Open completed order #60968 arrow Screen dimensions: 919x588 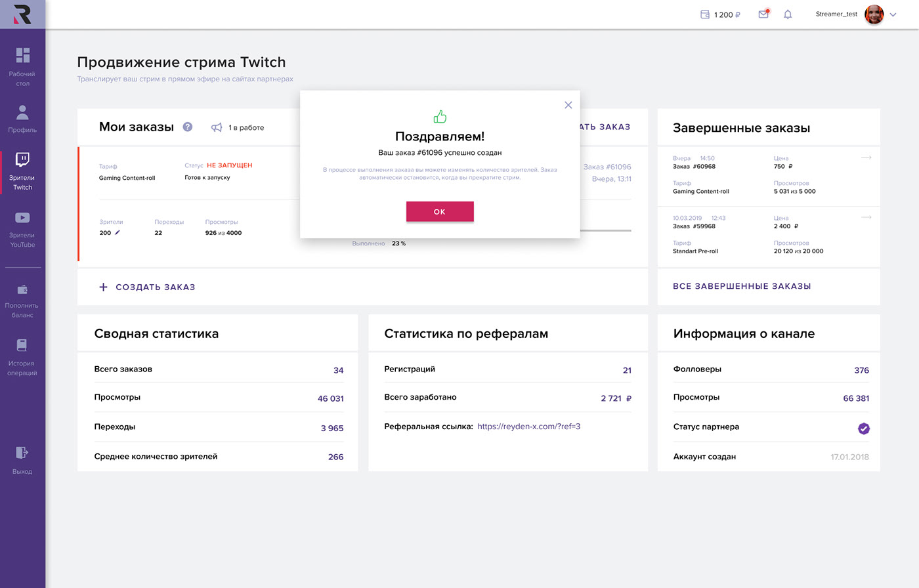(x=866, y=157)
